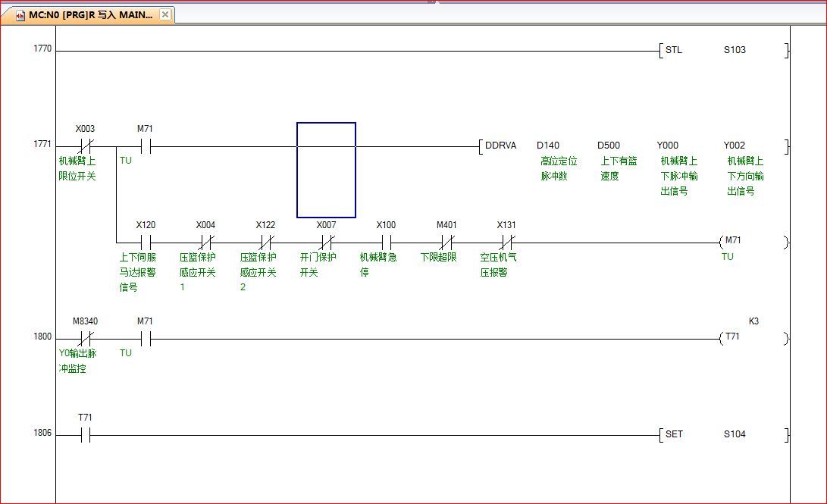Select the DDRVA instruction
The image size is (827, 504).
point(500,146)
